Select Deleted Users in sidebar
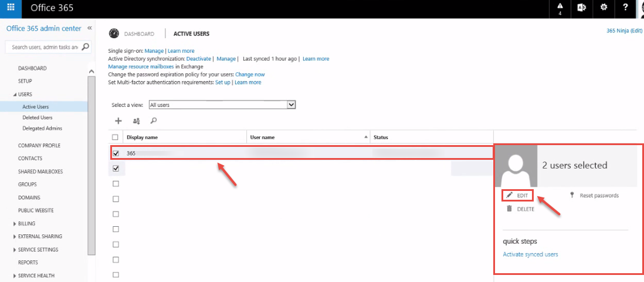This screenshot has width=644, height=282. click(x=38, y=117)
